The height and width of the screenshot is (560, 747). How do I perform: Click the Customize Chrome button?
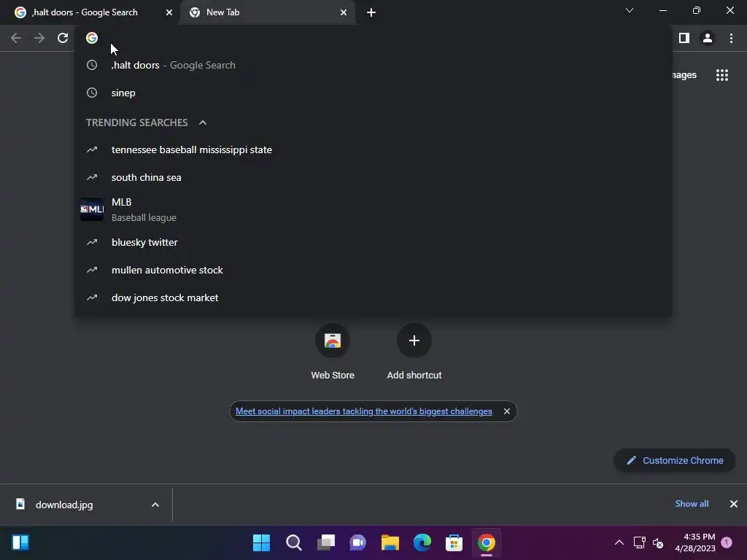[675, 461]
